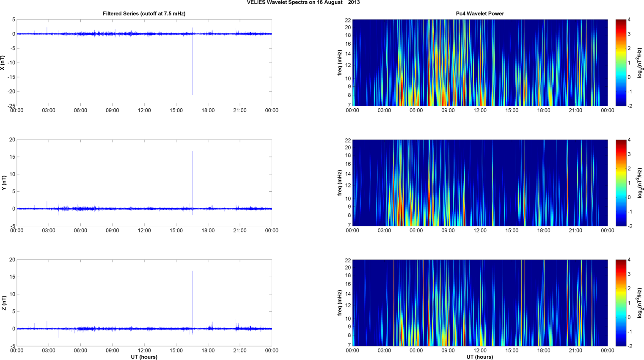Select the Y (nT) axis label

(3, 183)
